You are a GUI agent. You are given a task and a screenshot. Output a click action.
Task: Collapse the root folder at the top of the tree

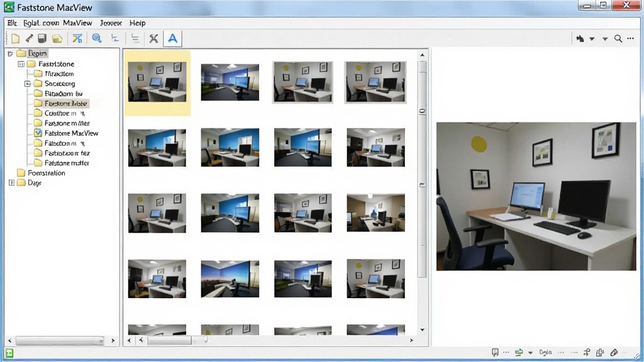click(x=10, y=54)
